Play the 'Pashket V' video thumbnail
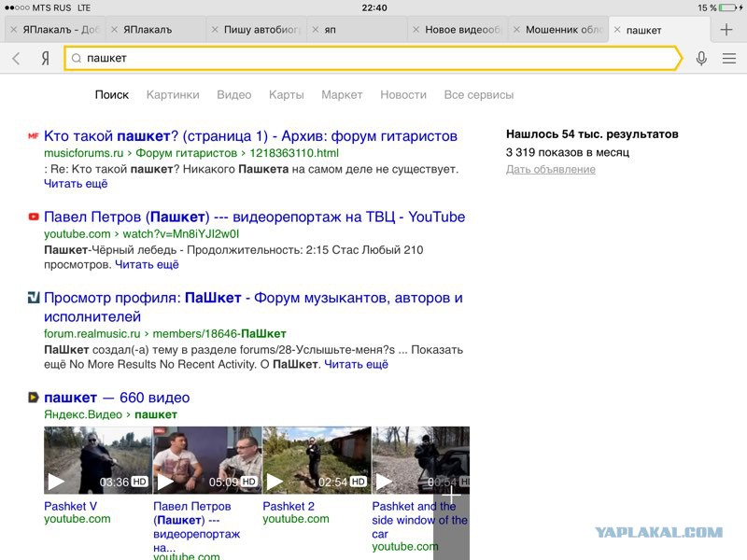Viewport: 747px width, 560px height. pos(98,460)
